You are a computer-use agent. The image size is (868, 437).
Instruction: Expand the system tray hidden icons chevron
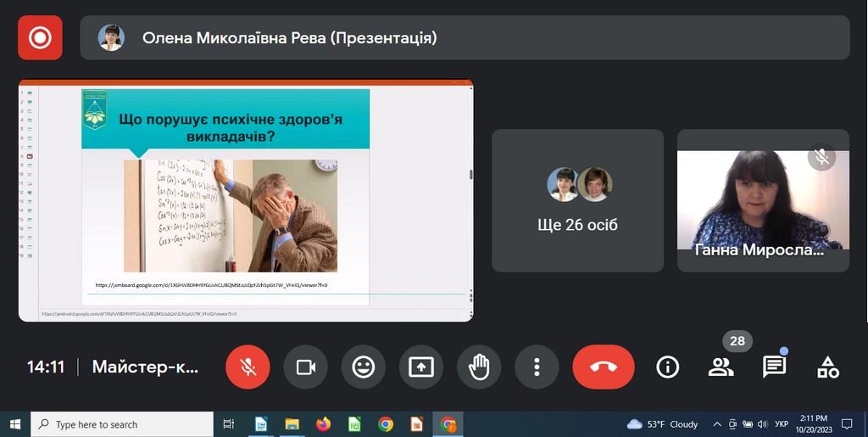(717, 424)
